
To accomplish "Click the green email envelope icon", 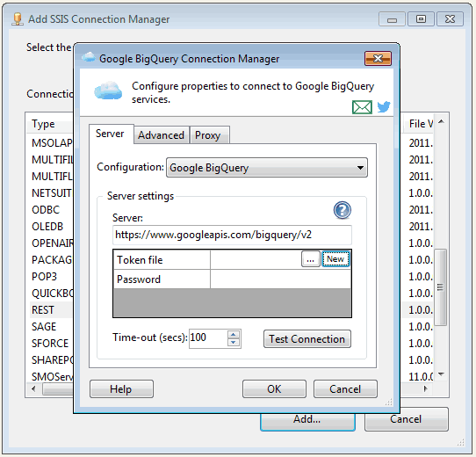I will 362,107.
